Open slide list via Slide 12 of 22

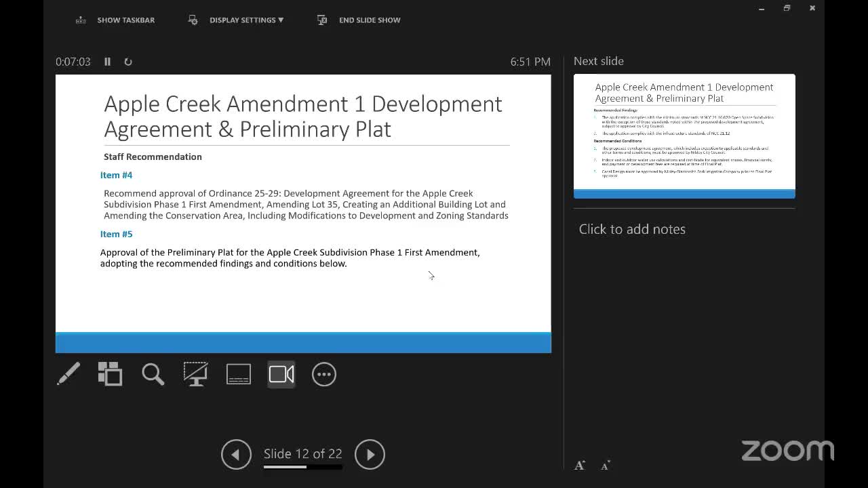[x=302, y=453]
